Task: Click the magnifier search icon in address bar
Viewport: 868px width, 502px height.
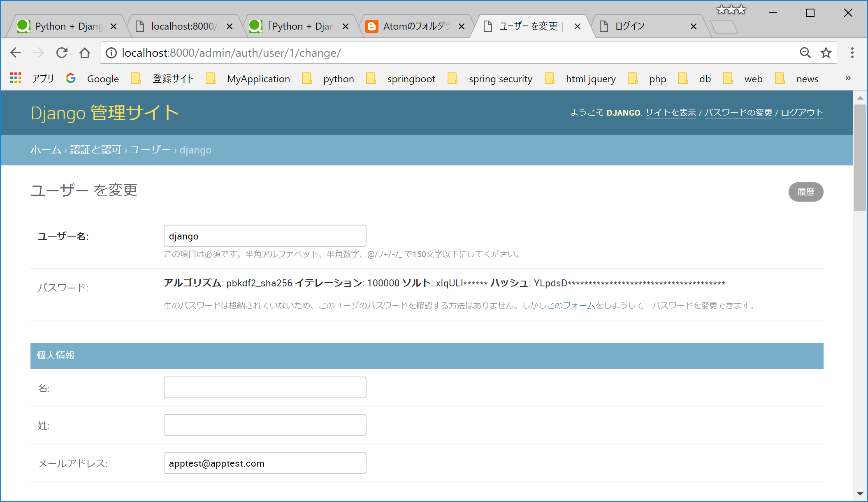Action: point(805,53)
